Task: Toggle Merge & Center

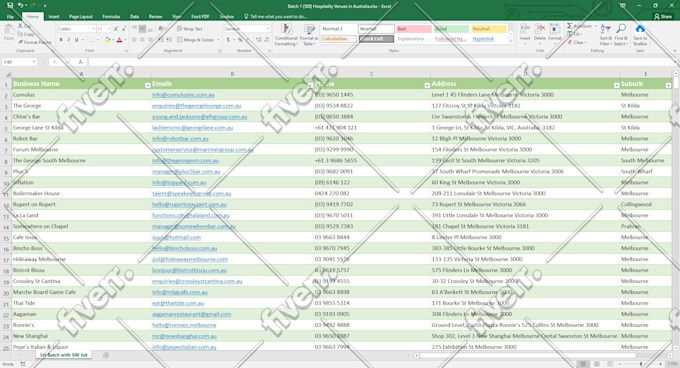Action: pos(196,40)
